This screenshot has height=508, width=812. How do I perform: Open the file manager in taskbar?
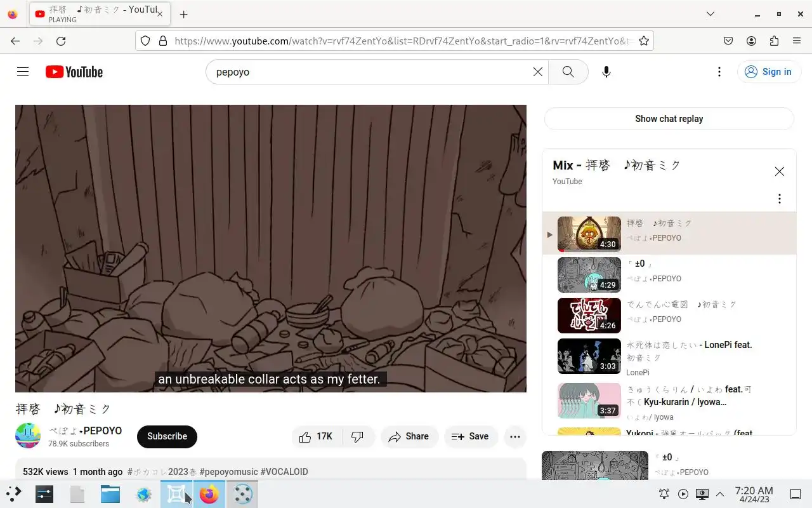pyautogui.click(x=110, y=493)
